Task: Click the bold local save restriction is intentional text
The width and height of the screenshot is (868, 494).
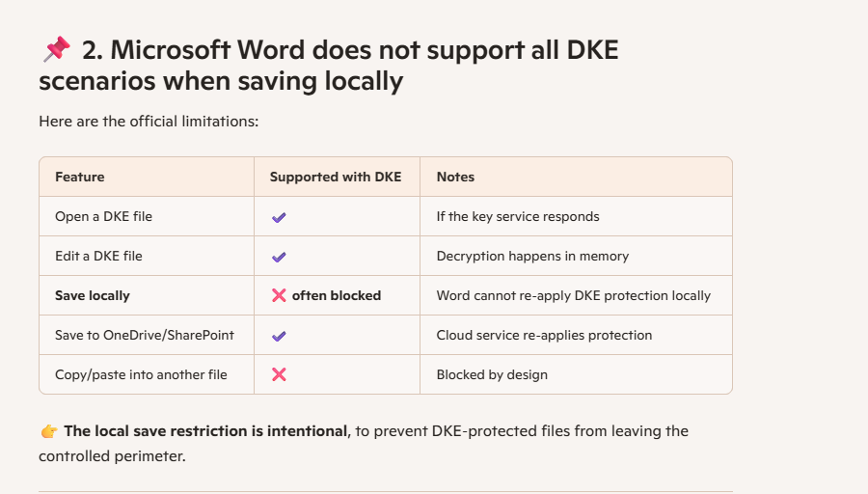Action: pos(205,430)
